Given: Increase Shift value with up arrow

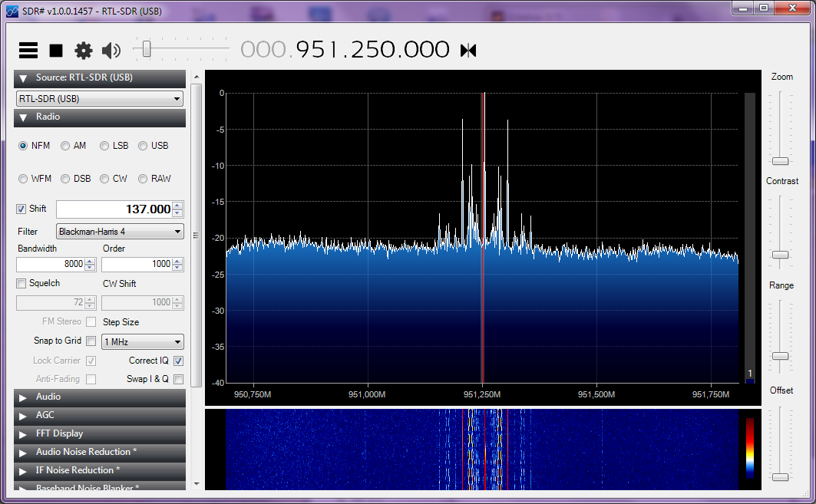Looking at the screenshot, I should [x=177, y=206].
